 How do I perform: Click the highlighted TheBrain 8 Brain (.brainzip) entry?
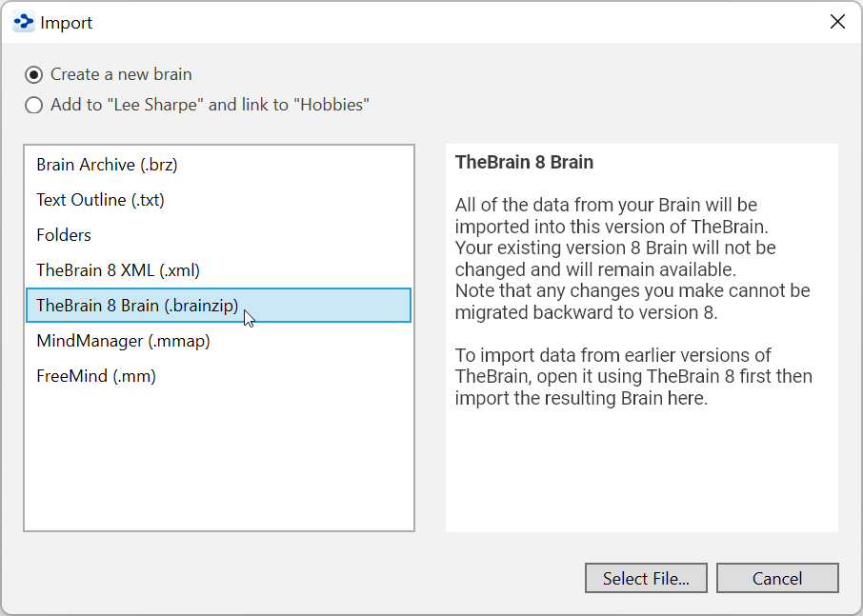[x=137, y=306]
